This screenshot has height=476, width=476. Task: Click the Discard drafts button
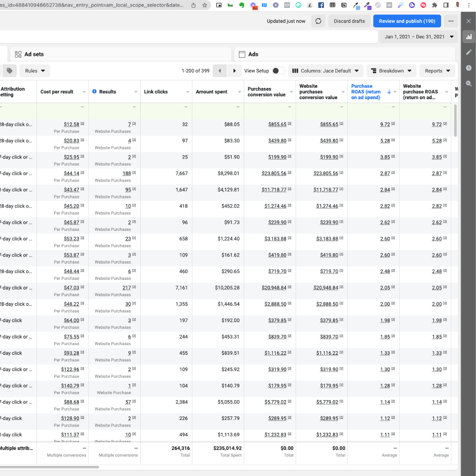pos(349,21)
